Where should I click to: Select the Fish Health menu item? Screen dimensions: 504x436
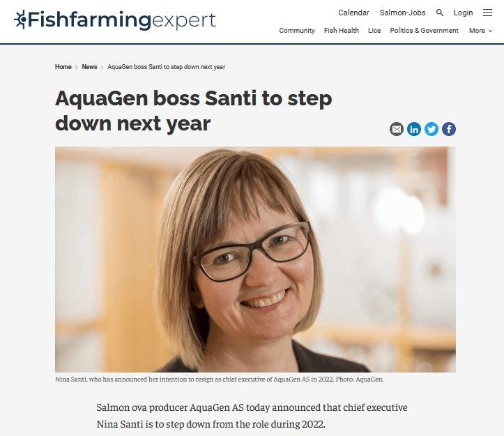coord(342,31)
